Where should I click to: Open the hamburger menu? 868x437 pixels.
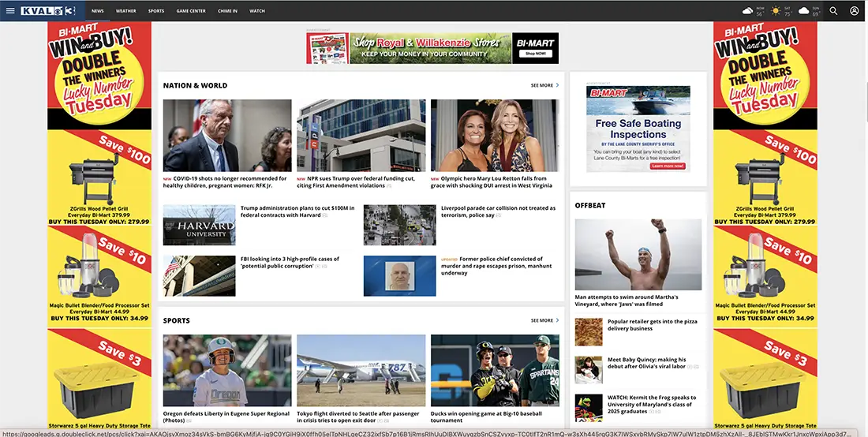10,10
